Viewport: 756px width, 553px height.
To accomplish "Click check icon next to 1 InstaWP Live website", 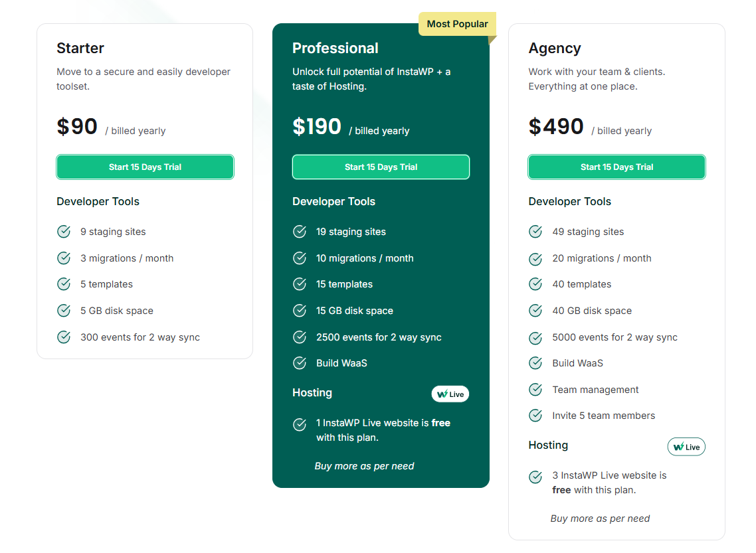I will click(x=300, y=424).
